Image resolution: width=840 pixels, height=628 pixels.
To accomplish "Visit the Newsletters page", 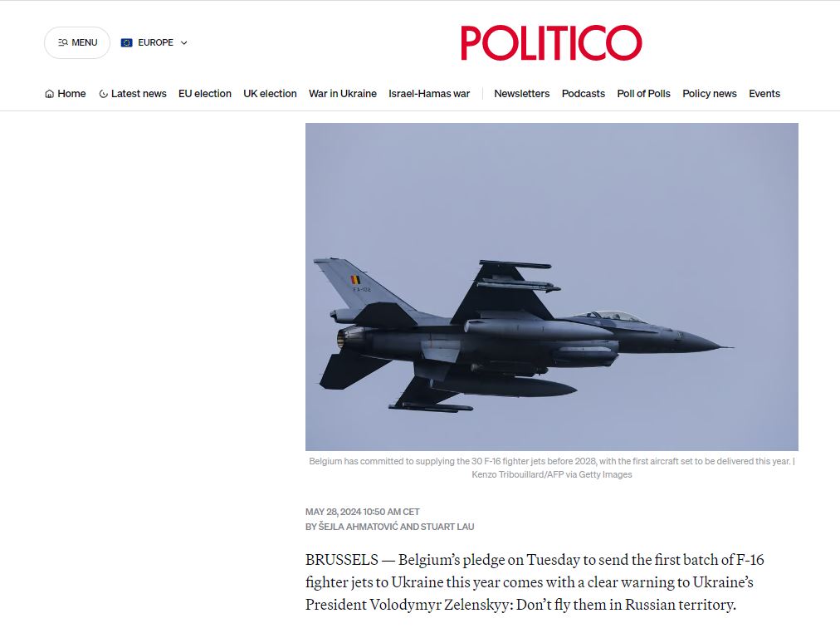I will [522, 94].
